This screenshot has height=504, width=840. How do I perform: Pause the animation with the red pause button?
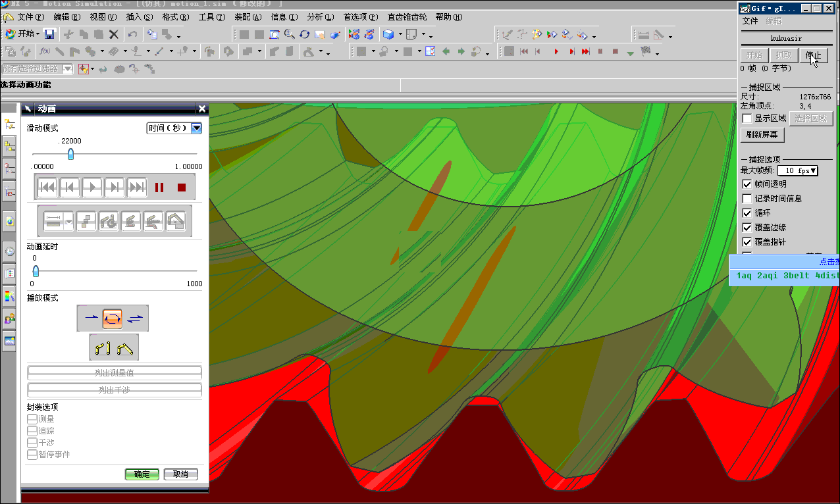159,188
